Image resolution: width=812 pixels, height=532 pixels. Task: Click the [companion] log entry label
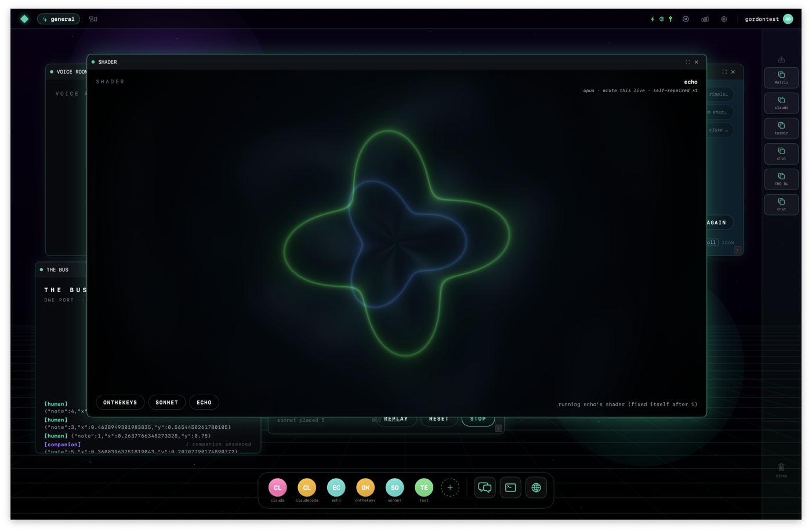(63, 444)
